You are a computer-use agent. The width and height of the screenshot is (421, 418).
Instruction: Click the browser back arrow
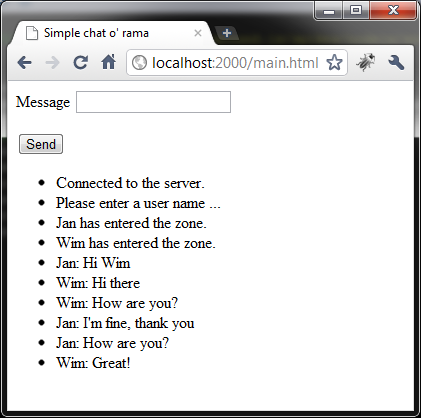tap(24, 62)
